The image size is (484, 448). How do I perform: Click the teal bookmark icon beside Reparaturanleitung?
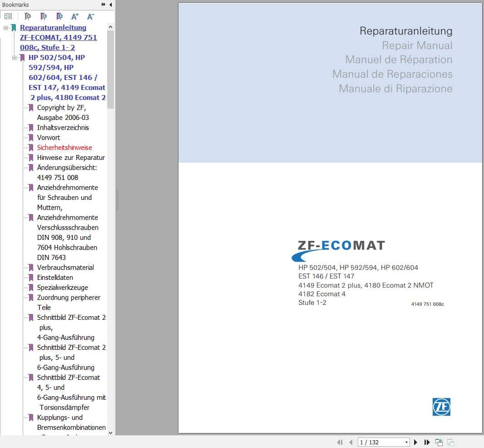pyautogui.click(x=14, y=28)
